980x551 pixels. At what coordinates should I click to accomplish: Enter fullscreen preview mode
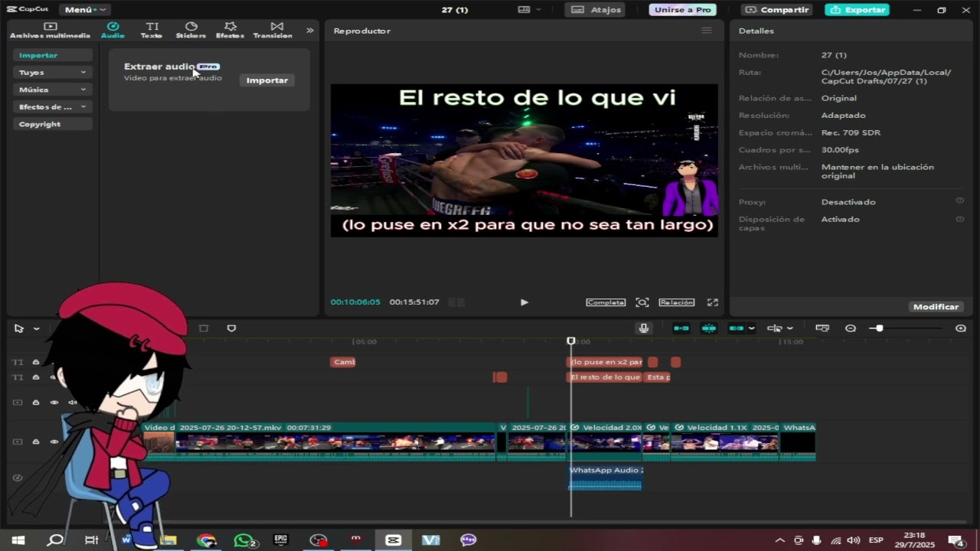pyautogui.click(x=712, y=302)
